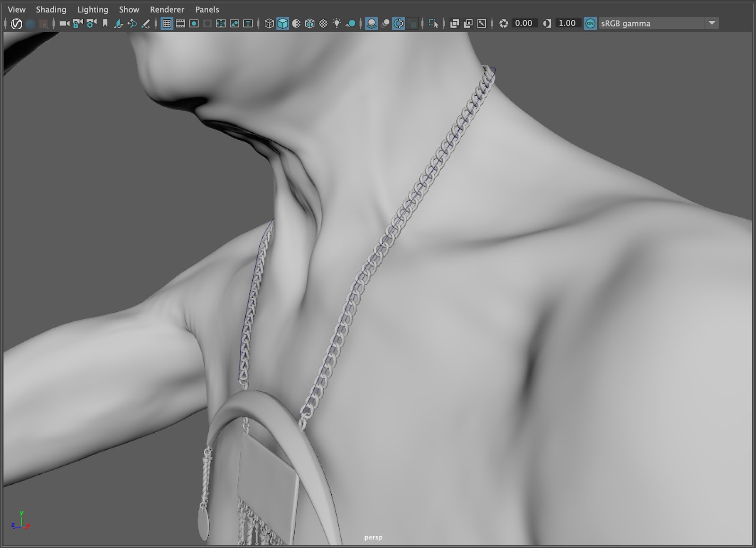Open the Renderer menu

167,9
